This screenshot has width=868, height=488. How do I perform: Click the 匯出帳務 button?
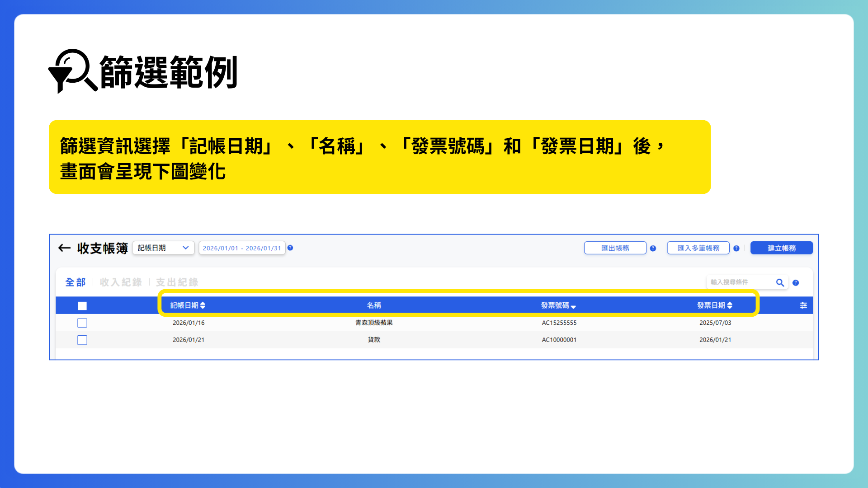615,248
